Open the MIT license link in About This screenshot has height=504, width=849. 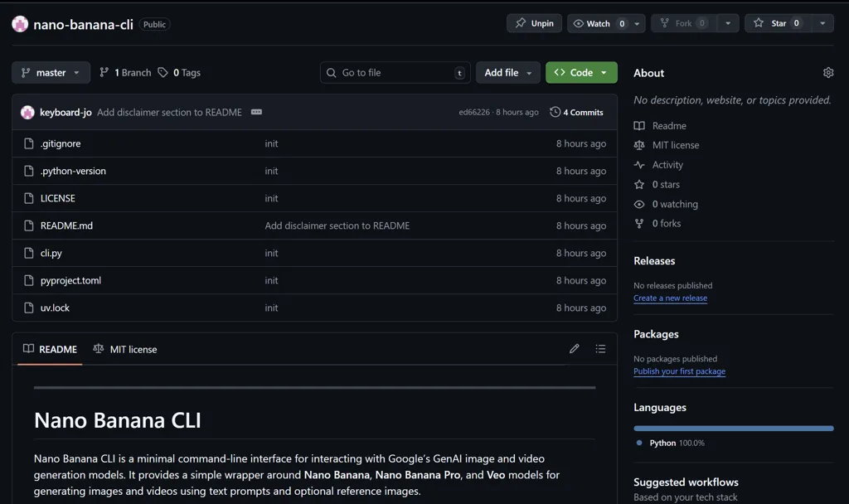pos(667,145)
